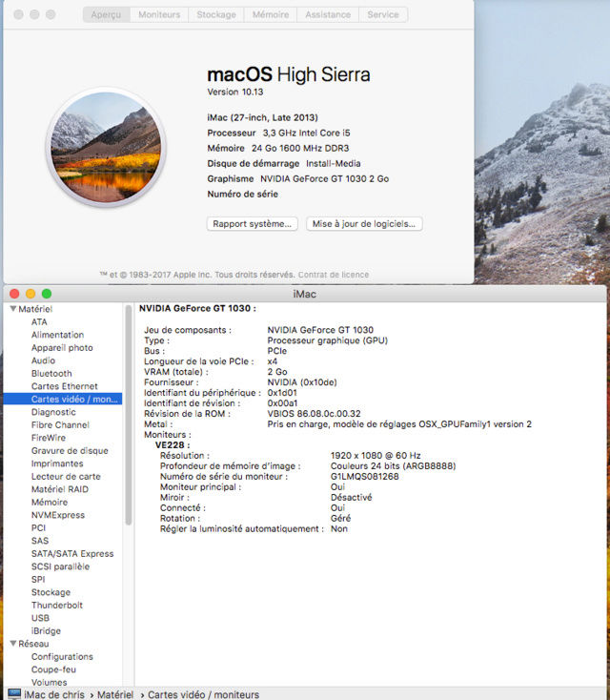610x700 pixels.
Task: Click Mise à jour de logiciels… button
Action: 364,224
